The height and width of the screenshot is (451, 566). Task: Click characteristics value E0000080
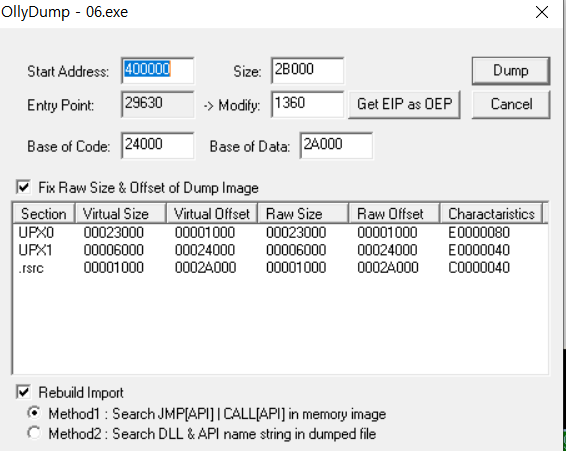point(479,232)
